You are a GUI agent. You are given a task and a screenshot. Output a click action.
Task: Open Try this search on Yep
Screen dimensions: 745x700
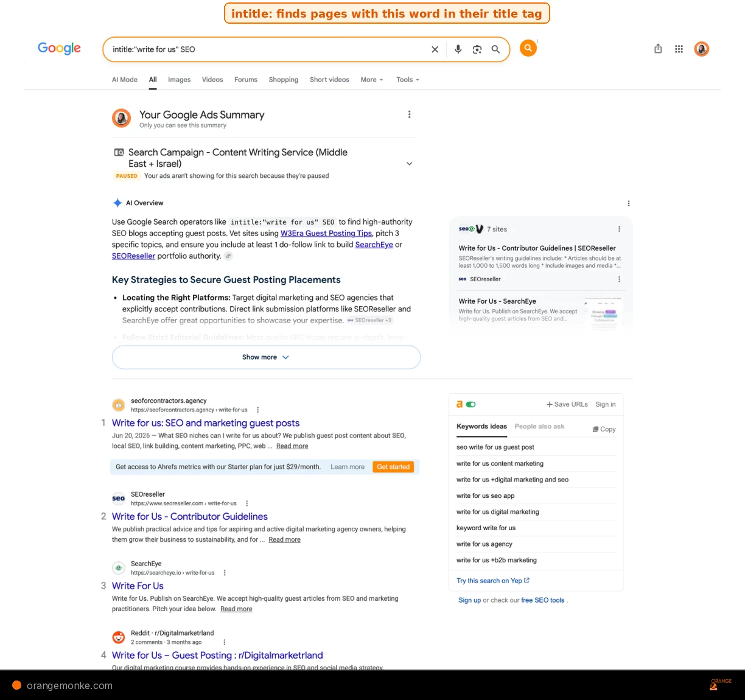pos(493,581)
